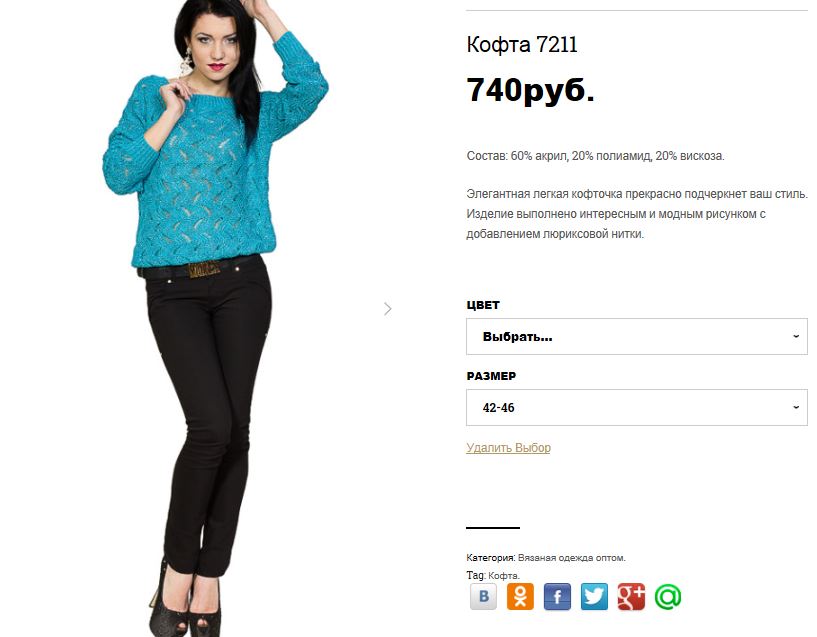
Task: Click the Кофта 7211 product title
Action: point(522,45)
